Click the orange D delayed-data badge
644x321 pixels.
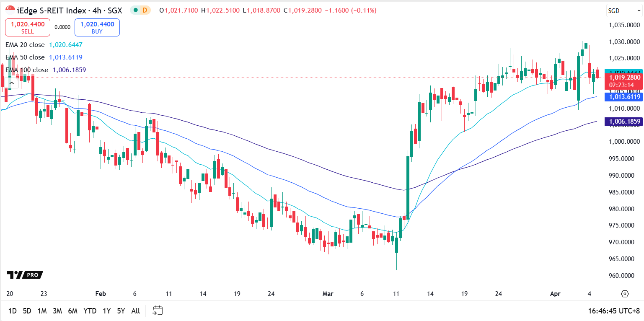click(x=145, y=10)
